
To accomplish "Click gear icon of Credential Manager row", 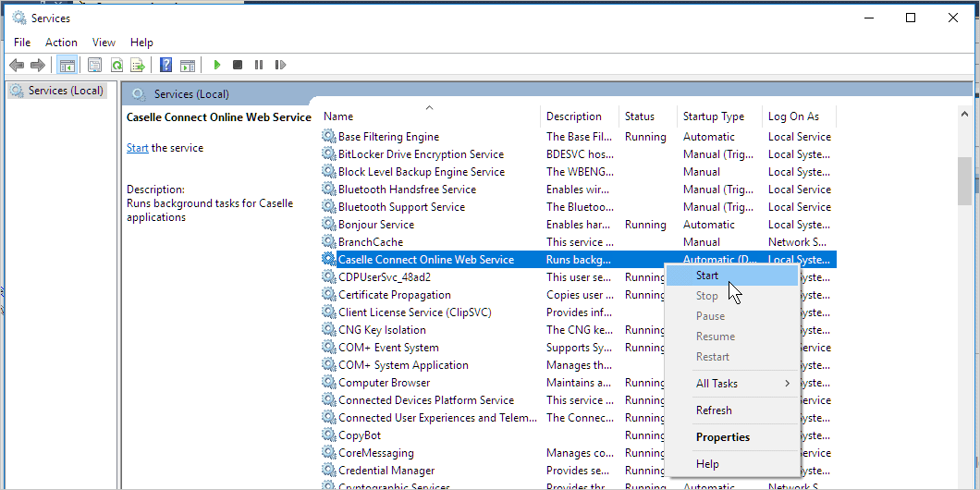I will coord(329,470).
